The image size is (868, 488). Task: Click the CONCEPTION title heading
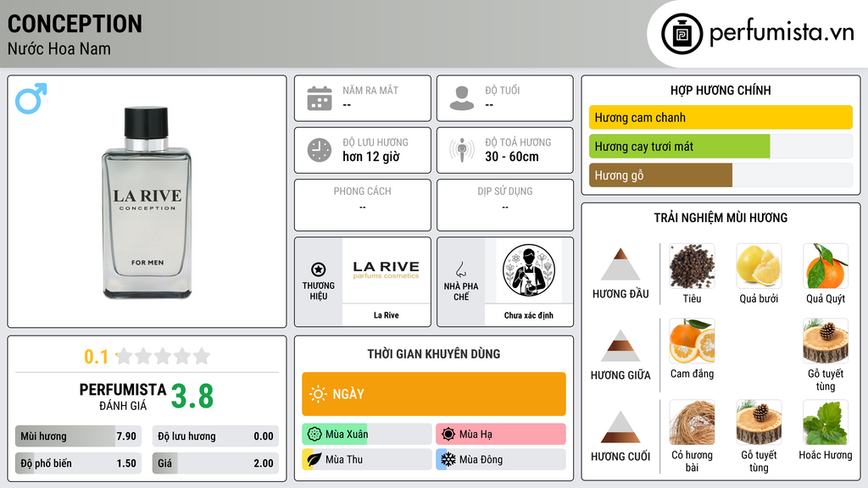[75, 24]
